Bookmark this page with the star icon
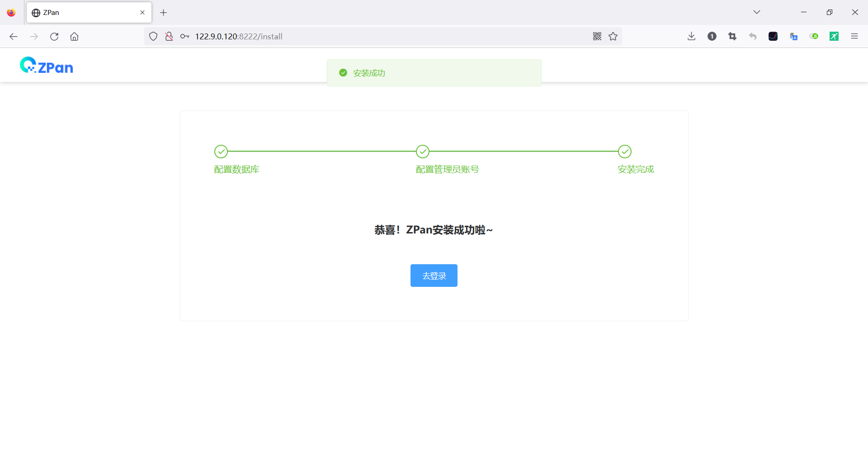 (613, 36)
